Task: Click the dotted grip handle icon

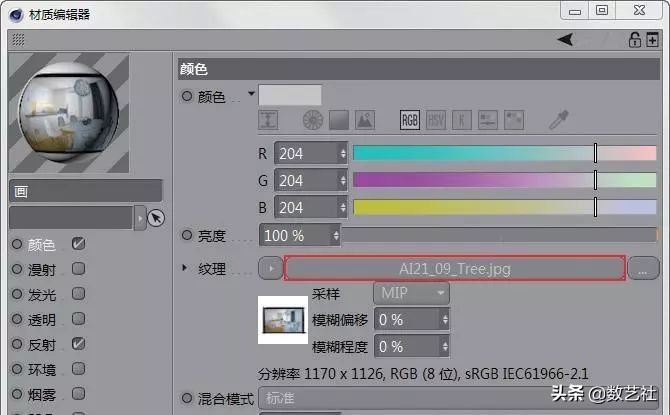Action: 18,40
